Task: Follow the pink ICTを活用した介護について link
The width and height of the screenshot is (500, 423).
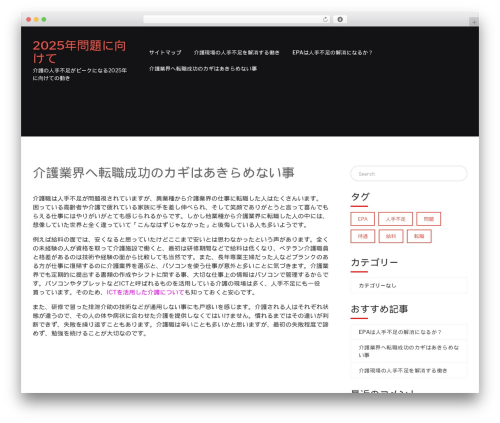Action: pos(145,292)
